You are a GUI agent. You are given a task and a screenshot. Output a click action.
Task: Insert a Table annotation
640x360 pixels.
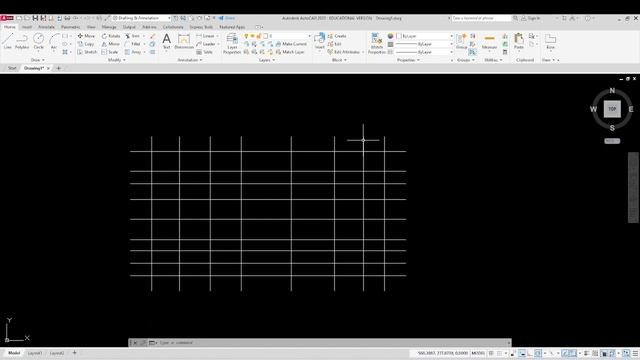pyautogui.click(x=204, y=52)
